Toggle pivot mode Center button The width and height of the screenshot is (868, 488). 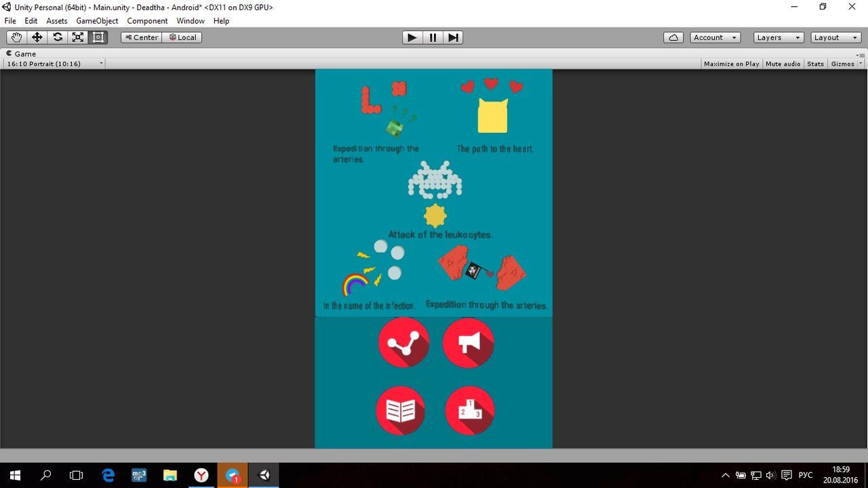tap(141, 37)
